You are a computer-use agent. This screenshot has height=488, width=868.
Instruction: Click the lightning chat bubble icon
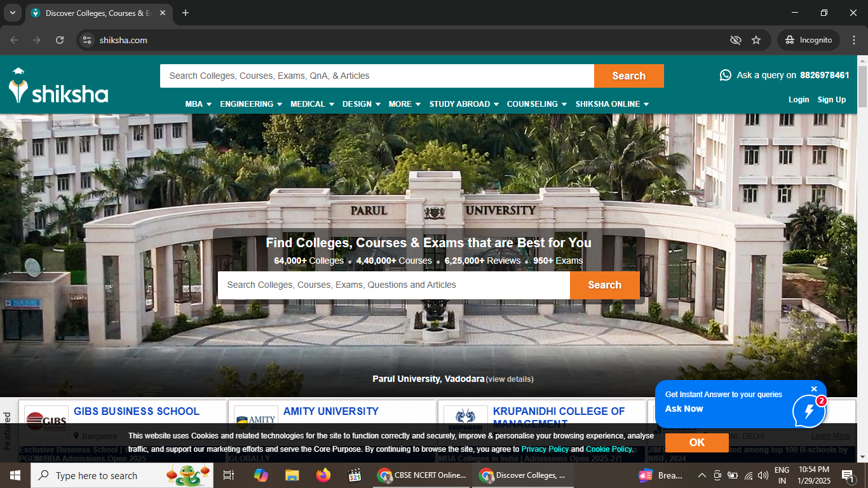[809, 411]
